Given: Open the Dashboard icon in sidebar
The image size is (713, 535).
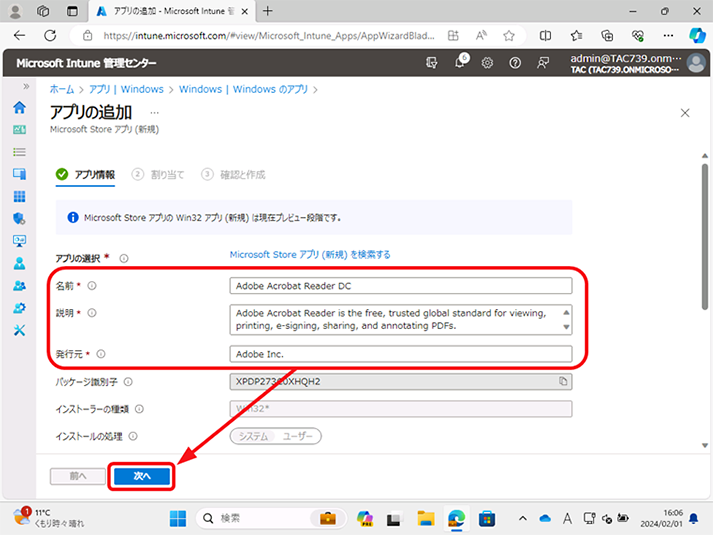Looking at the screenshot, I should 19,130.
